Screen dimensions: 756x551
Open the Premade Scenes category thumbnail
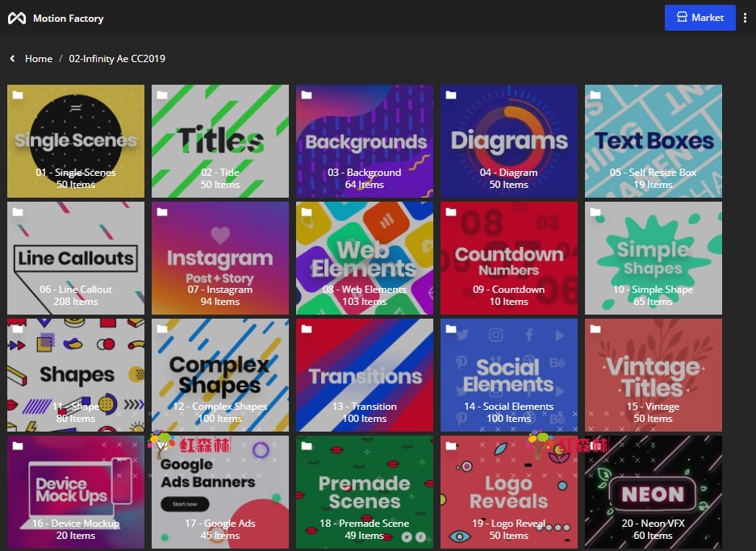[365, 492]
